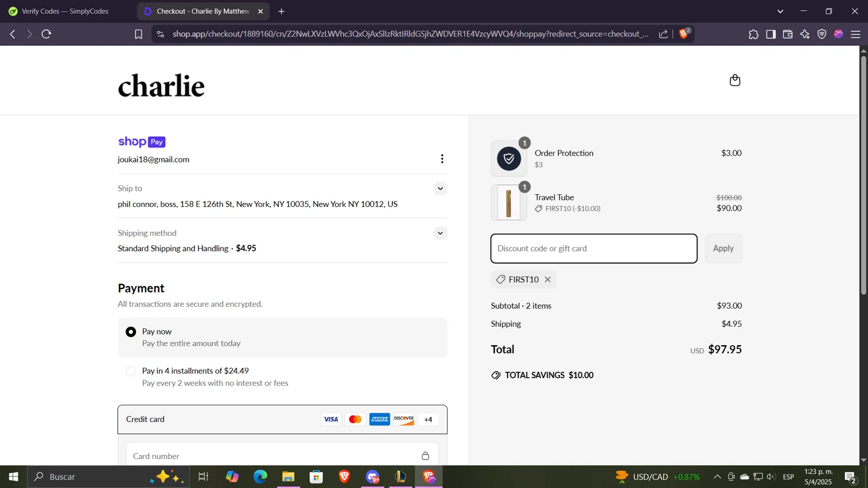Open Brave Shields lion icon
This screenshot has height=488, width=868.
tap(685, 34)
